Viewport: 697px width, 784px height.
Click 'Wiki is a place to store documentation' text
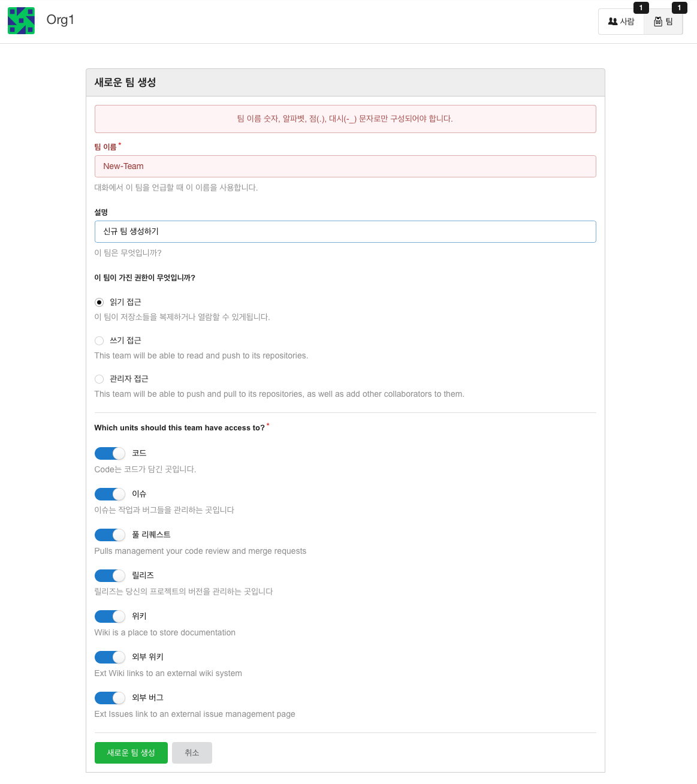pos(165,632)
